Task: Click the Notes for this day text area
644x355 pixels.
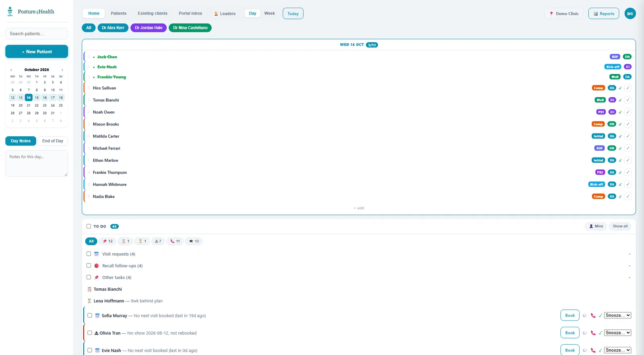Action: tap(37, 164)
